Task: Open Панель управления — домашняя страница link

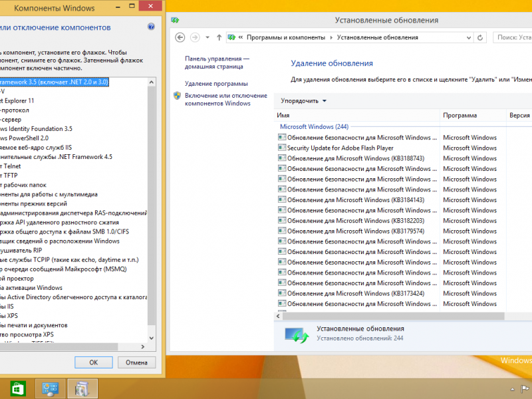Action: pyautogui.click(x=217, y=63)
